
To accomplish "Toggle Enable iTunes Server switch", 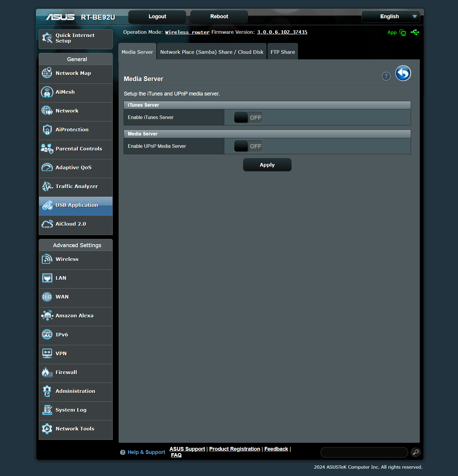I will [x=248, y=118].
